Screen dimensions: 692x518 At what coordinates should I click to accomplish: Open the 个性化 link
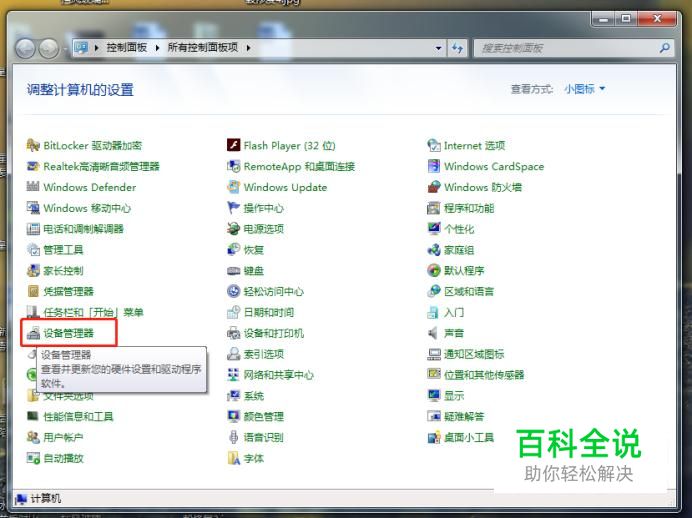459,229
